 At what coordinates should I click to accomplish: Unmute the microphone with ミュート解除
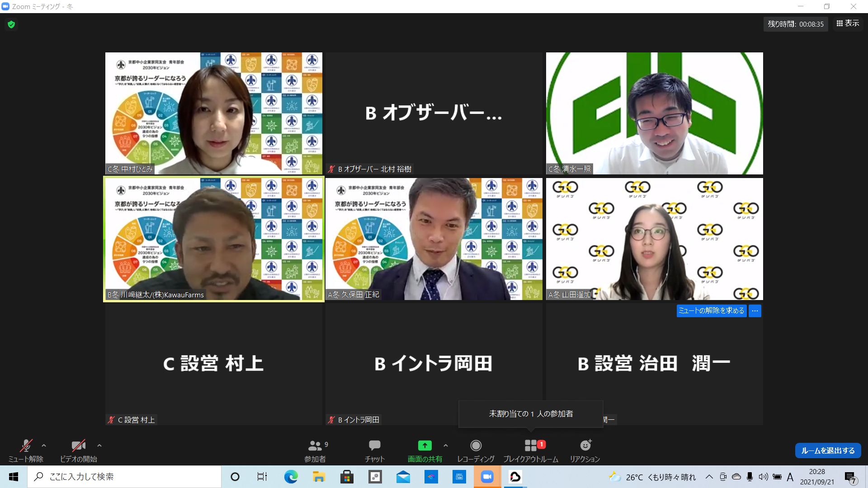point(26,450)
